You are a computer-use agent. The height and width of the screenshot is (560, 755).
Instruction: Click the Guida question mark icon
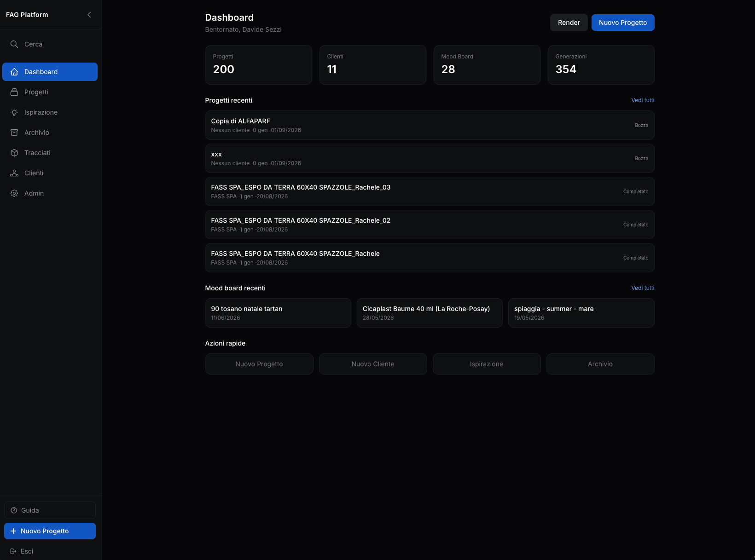point(14,510)
